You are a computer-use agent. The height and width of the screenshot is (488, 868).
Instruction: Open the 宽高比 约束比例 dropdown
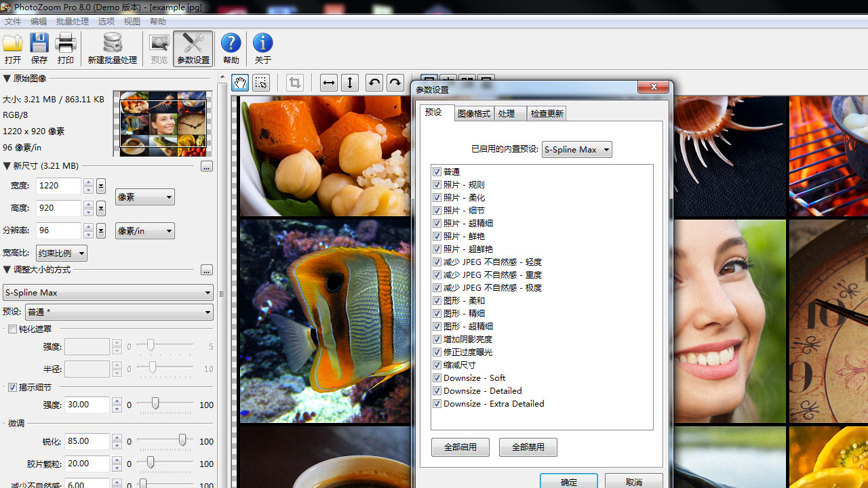click(61, 253)
